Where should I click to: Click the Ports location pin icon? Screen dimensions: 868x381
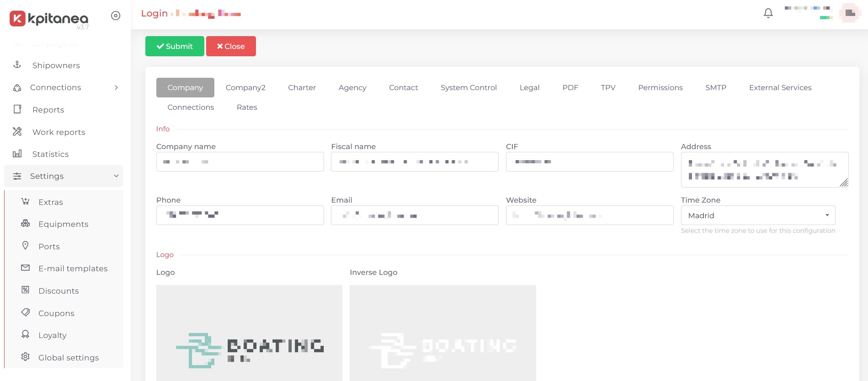pos(26,246)
